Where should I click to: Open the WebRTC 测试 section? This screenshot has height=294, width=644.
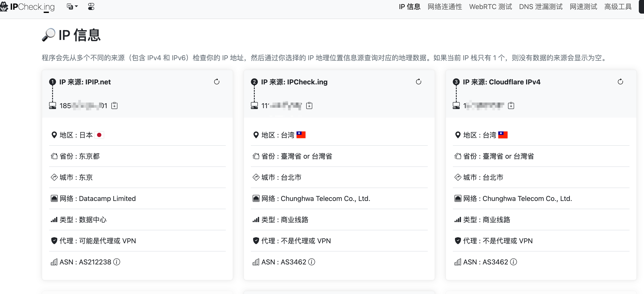point(490,7)
